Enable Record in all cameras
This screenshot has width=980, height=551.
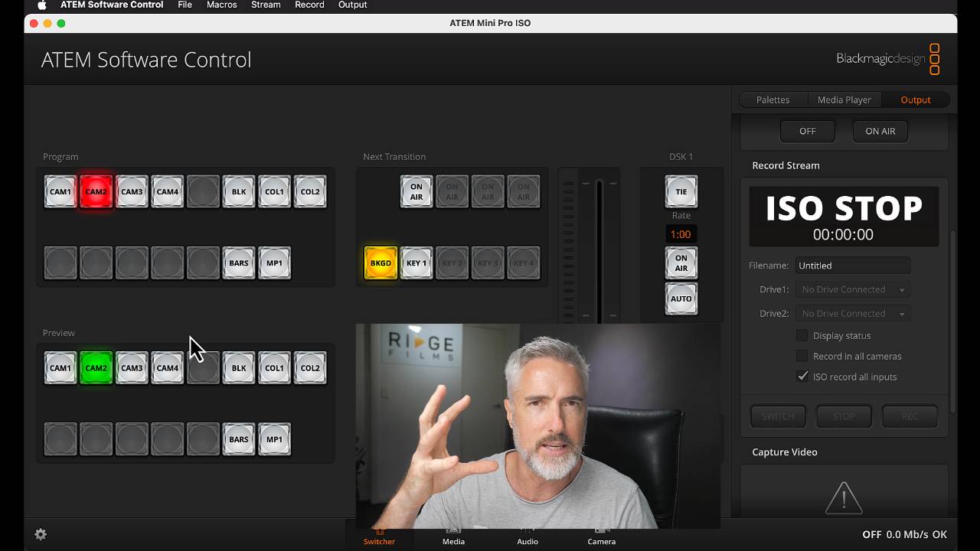tap(802, 356)
